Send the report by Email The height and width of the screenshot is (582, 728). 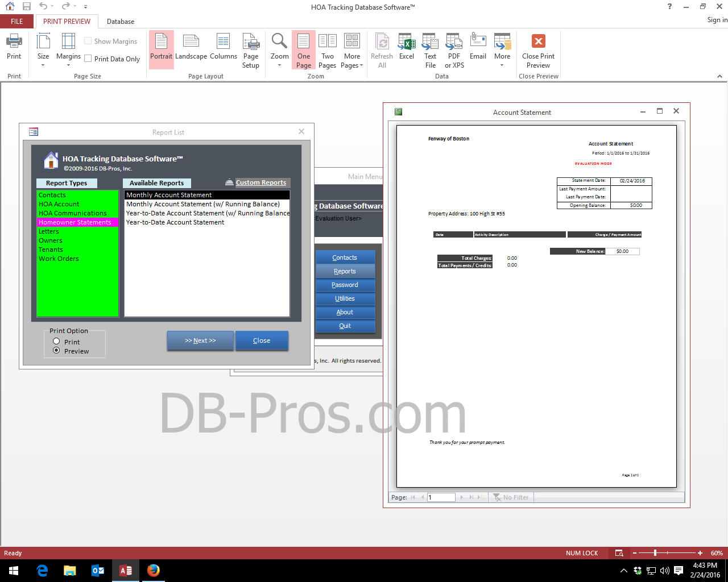pyautogui.click(x=478, y=47)
